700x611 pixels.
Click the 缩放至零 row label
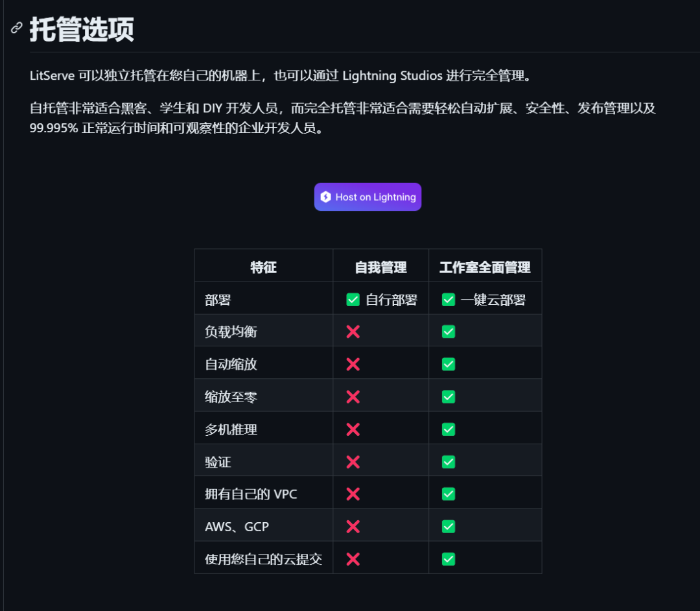[230, 396]
